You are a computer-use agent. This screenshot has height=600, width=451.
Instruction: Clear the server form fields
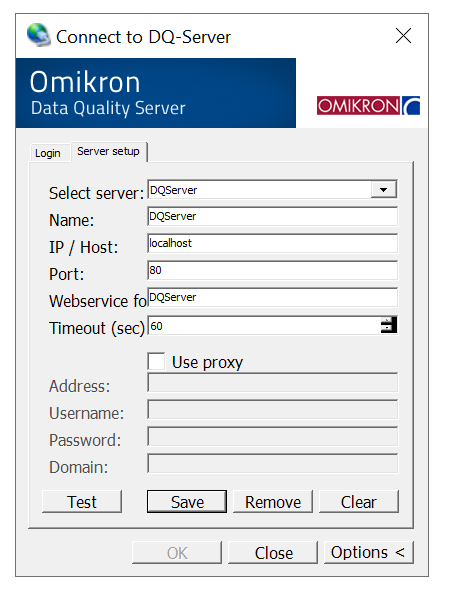pos(359,502)
